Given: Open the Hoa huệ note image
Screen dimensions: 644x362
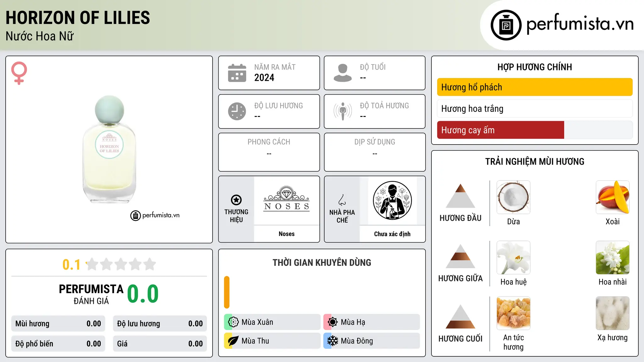Looking at the screenshot, I should tap(514, 258).
